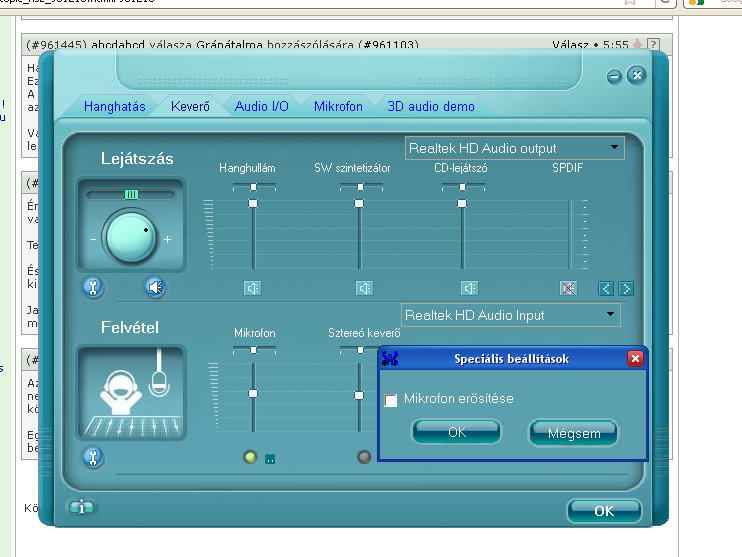This screenshot has height=557, width=742.
Task: Open the 3D audio demo tab
Action: click(x=431, y=106)
